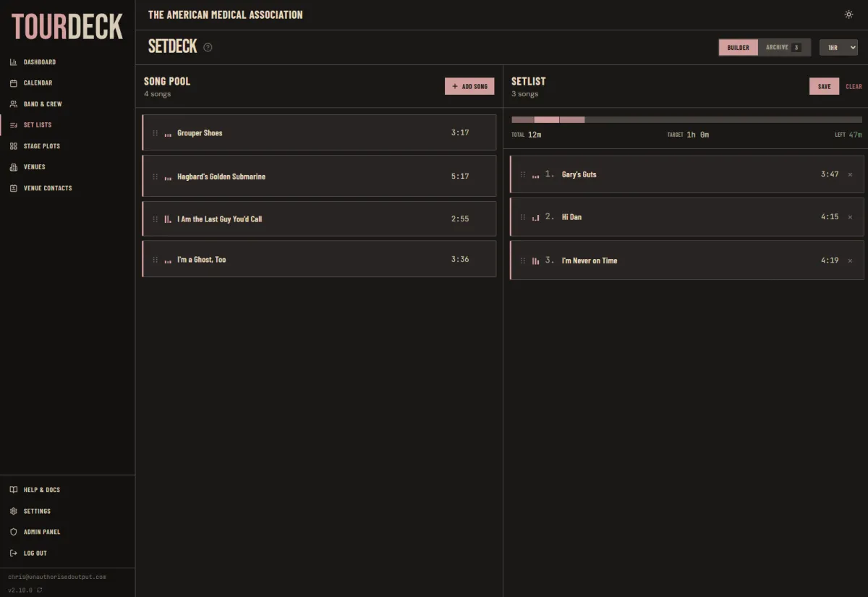Click the drag handle on Gary's Guts
The height and width of the screenshot is (597, 868).
tap(524, 174)
